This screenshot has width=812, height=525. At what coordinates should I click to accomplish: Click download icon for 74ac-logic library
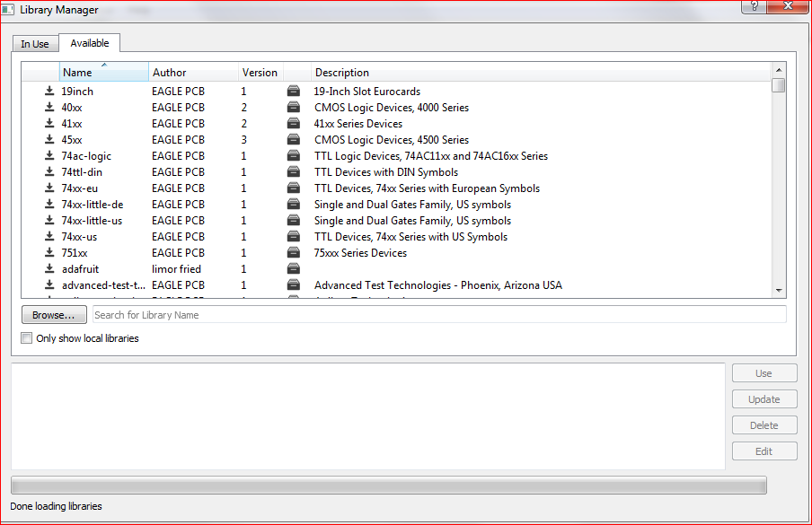[49, 156]
